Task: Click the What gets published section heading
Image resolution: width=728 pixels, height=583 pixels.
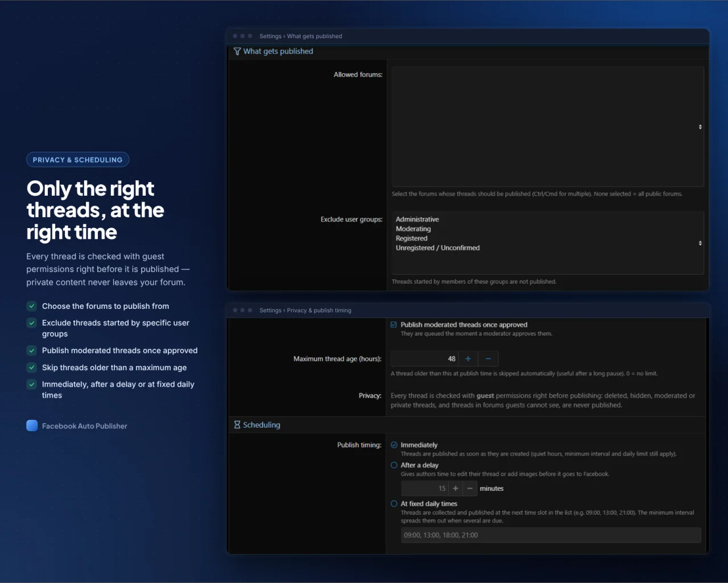Action: click(278, 51)
